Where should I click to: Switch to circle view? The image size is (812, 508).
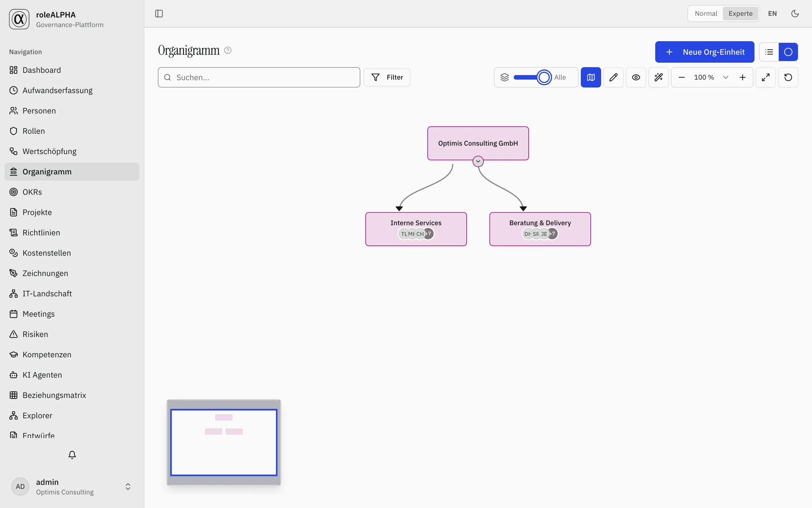tap(788, 52)
